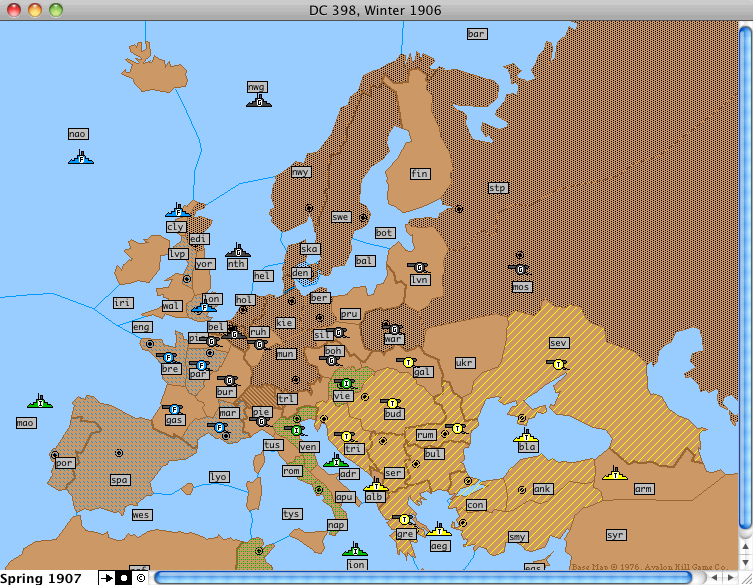Click the German army in boh

(331, 360)
